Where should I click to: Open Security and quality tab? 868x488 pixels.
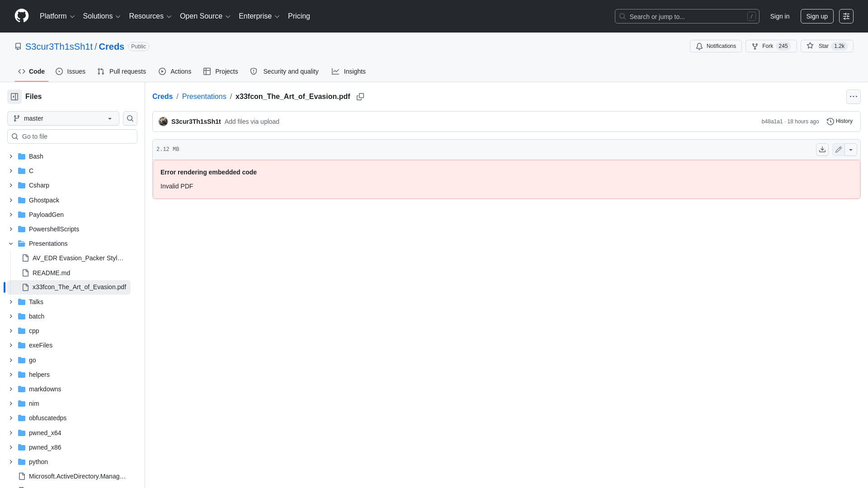[284, 71]
